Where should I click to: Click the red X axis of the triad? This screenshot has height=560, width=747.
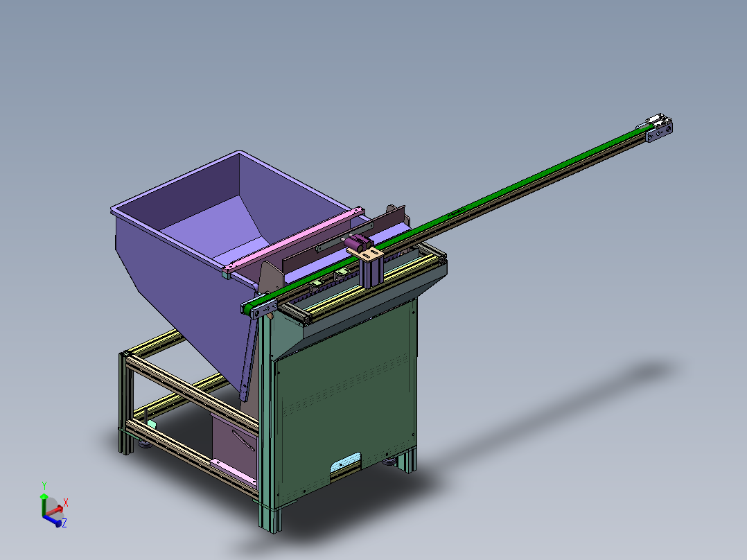(x=55, y=511)
